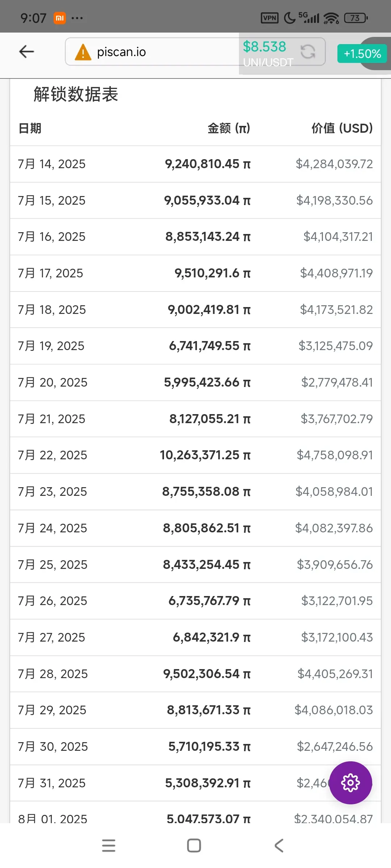The height and width of the screenshot is (868, 391).
Task: Refresh the UNI/USDT price widget
Action: [x=308, y=51]
